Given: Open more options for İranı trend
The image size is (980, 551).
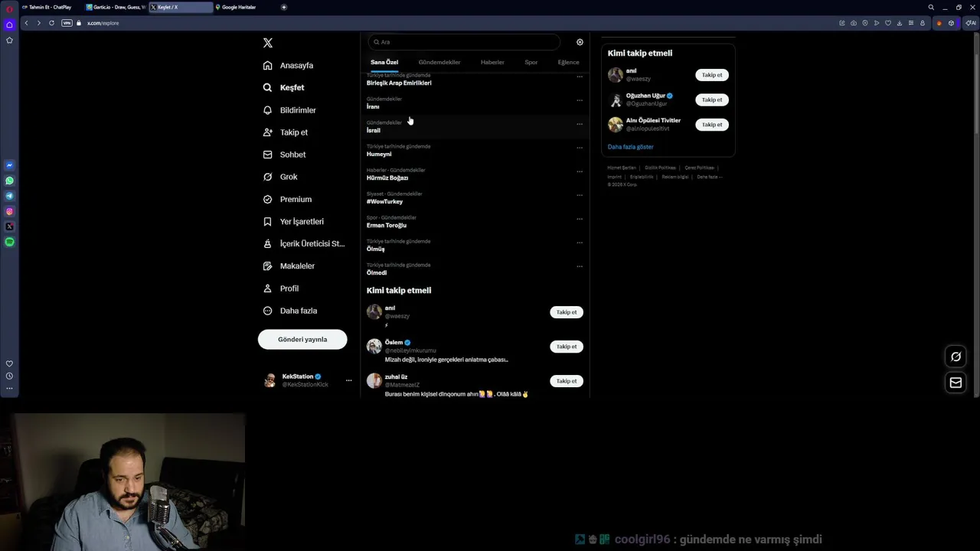Looking at the screenshot, I should pos(580,100).
